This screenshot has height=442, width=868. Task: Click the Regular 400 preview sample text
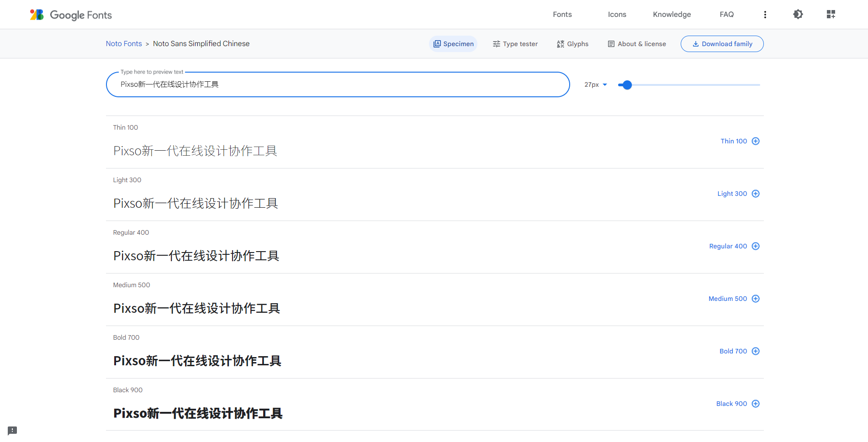(196, 256)
